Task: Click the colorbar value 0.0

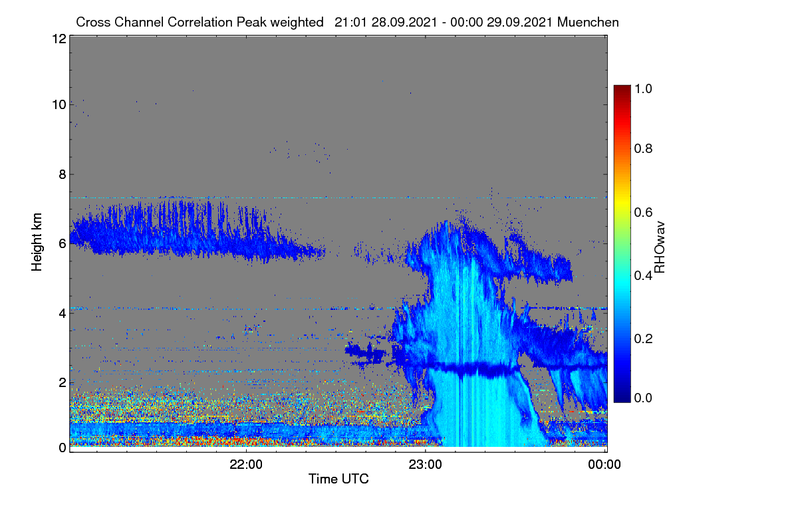Action: click(x=643, y=398)
